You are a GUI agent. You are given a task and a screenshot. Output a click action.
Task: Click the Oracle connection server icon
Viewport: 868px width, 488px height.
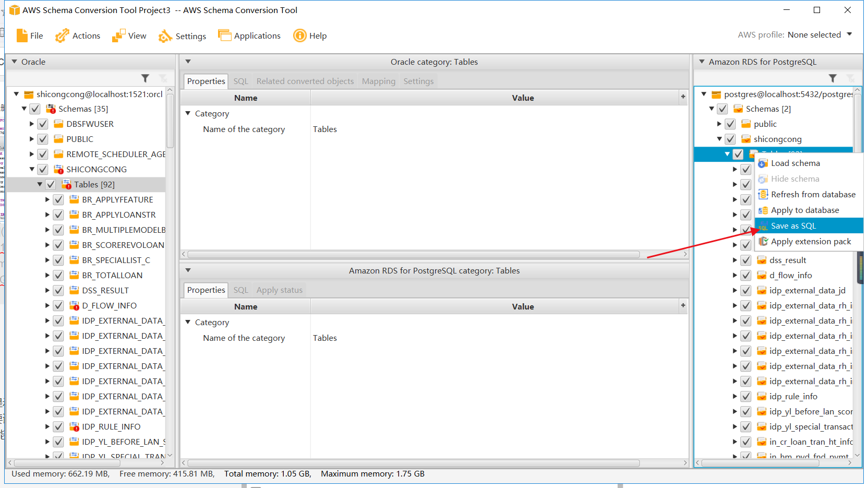29,94
